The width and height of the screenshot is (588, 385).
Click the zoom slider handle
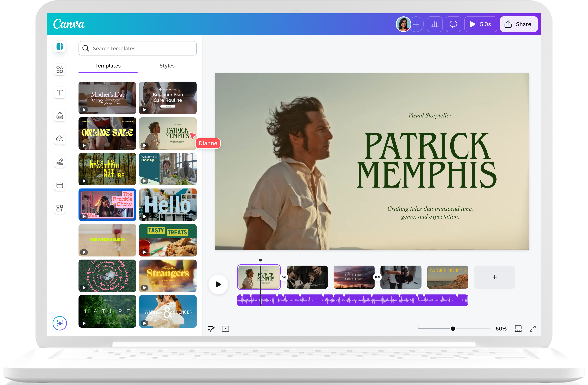click(453, 329)
